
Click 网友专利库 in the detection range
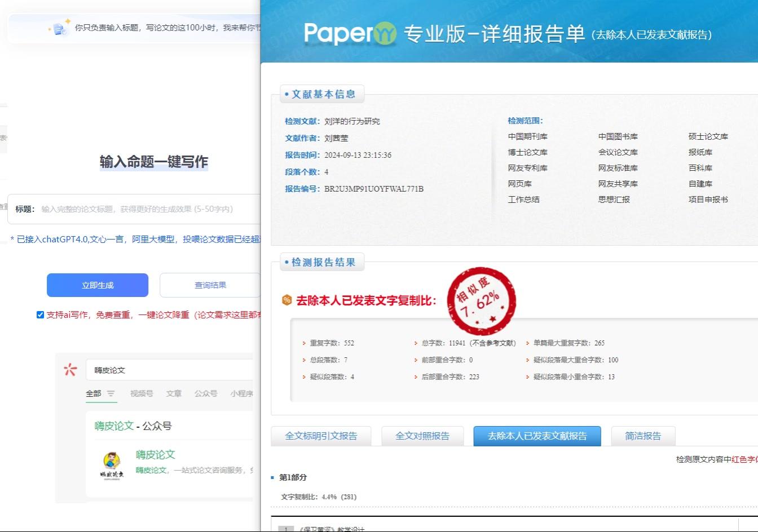[x=527, y=168]
